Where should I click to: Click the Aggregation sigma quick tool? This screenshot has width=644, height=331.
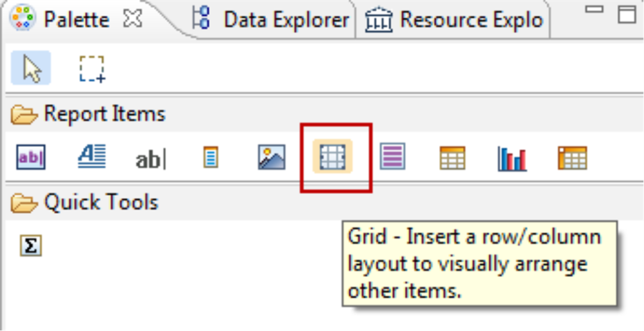click(31, 246)
